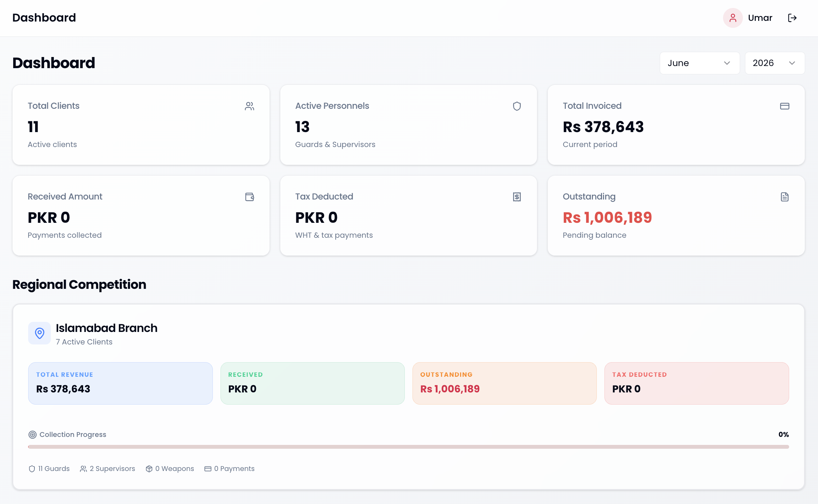This screenshot has height=504, width=818.
Task: Click the location pin icon for Islamabad Branch
Action: coord(39,333)
